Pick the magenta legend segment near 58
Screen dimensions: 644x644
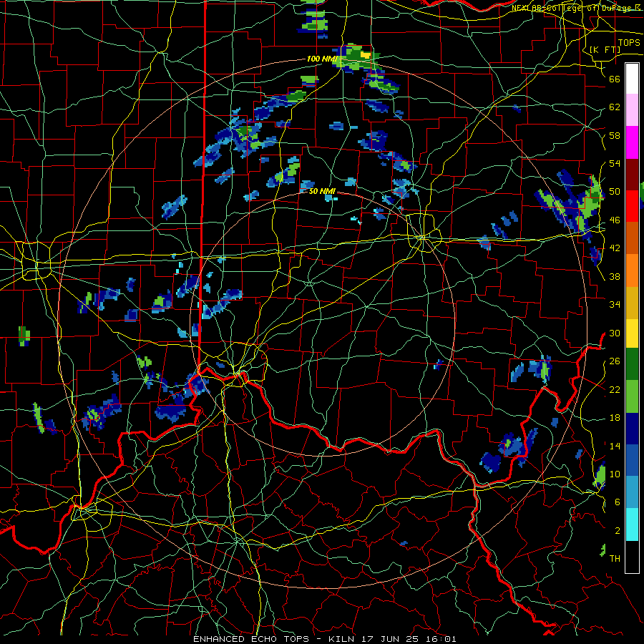[632, 142]
